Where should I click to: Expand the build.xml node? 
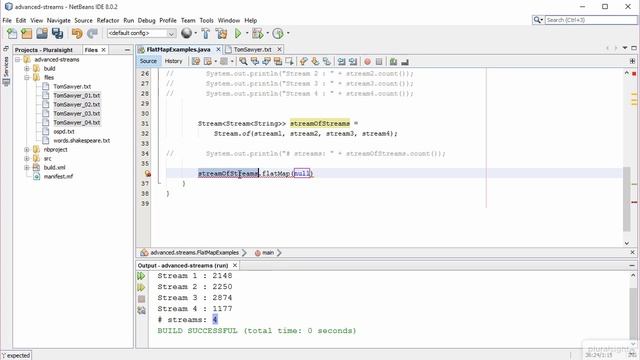click(27, 167)
